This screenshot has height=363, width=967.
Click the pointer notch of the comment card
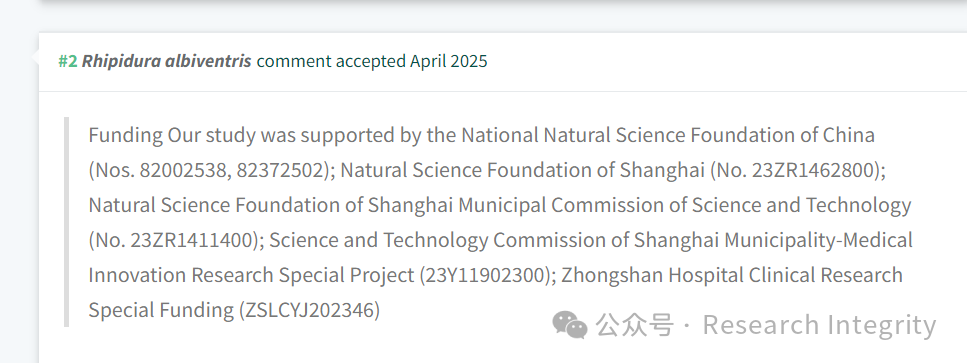click(x=35, y=58)
